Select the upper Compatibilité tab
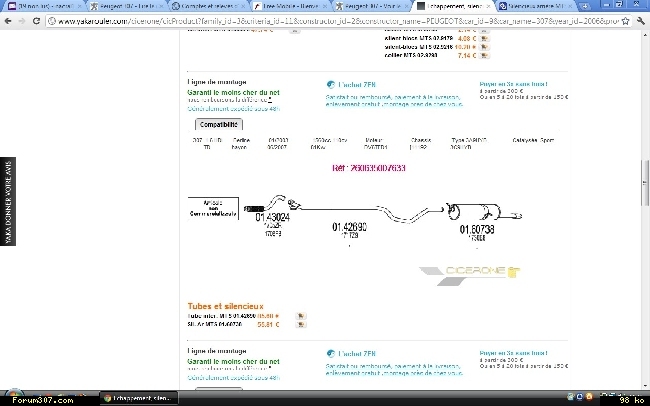This screenshot has height=406, width=650. [218, 124]
